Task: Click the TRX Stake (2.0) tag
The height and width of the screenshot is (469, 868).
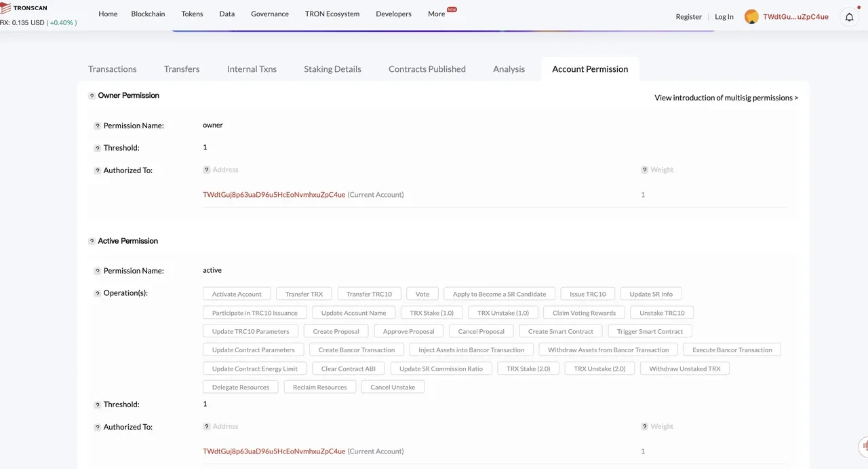Action: pos(529,369)
